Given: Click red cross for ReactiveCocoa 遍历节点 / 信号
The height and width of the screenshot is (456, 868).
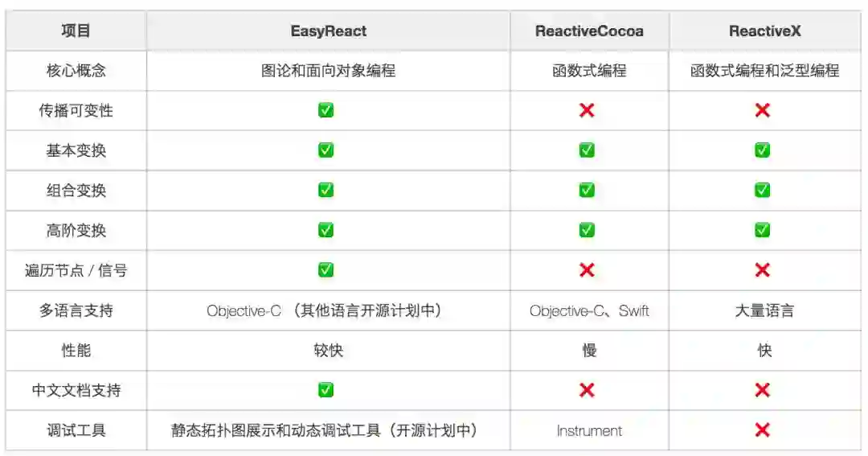Looking at the screenshot, I should [x=587, y=270].
